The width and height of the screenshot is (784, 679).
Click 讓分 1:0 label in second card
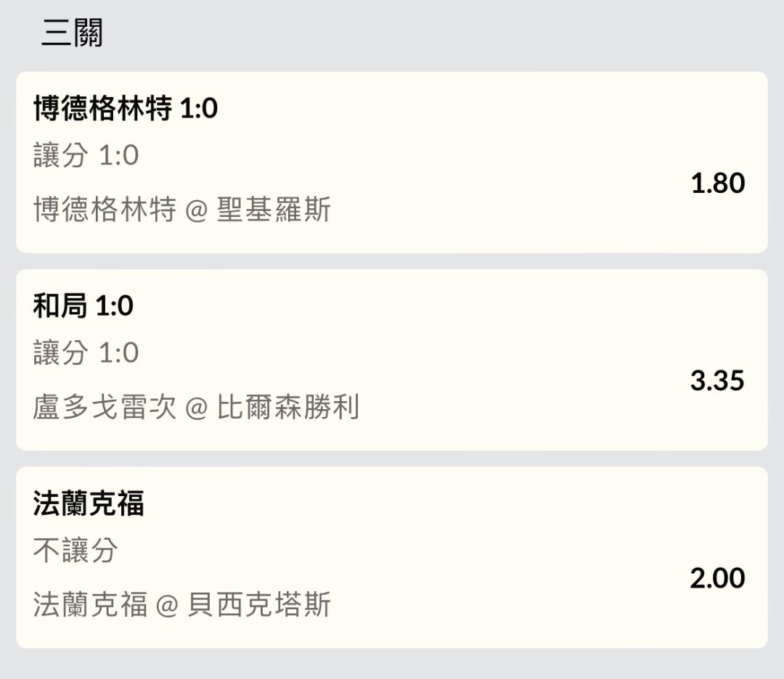[x=86, y=353]
